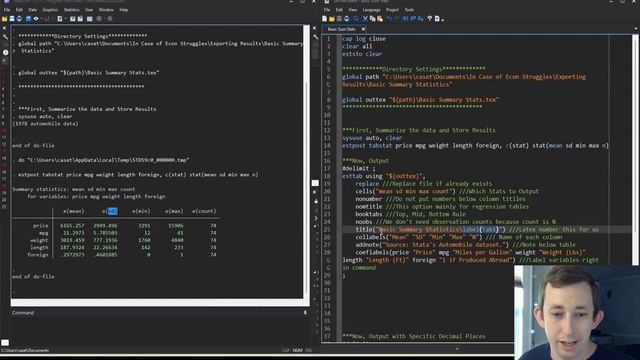Viewport: 640px width, 360px height.
Task: Click the wrench icon beside Stata results pane
Action: click(x=5, y=37)
